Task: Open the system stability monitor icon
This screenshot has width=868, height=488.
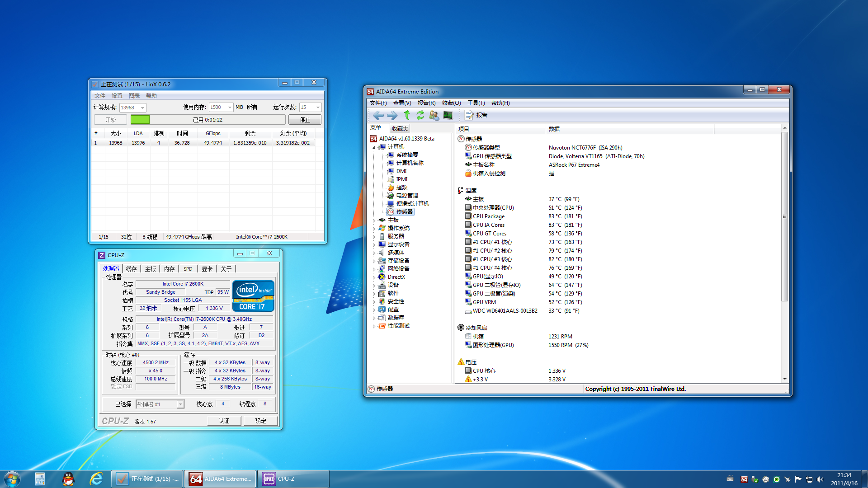Action: coord(448,115)
